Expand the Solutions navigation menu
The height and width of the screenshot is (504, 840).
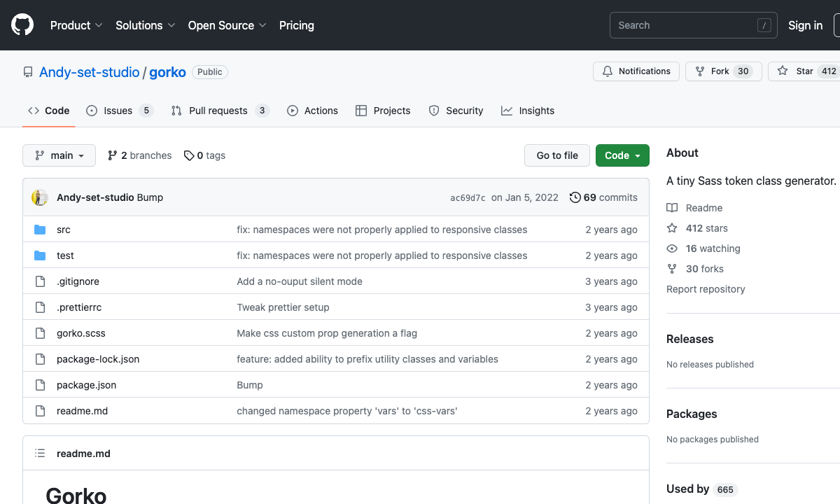144,25
